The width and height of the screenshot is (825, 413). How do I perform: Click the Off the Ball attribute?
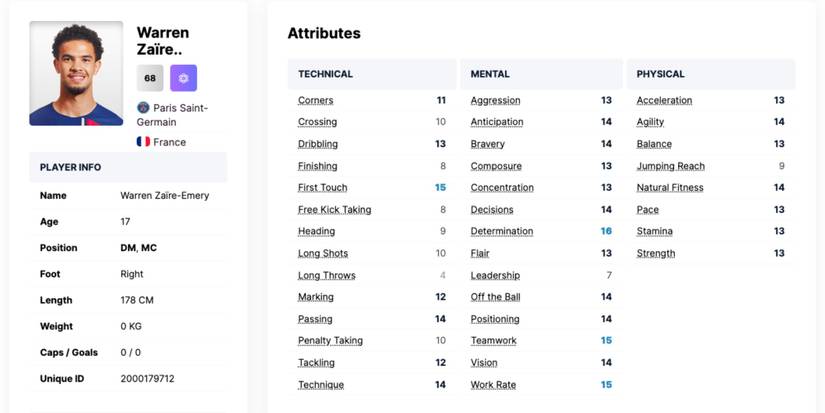[x=495, y=297]
